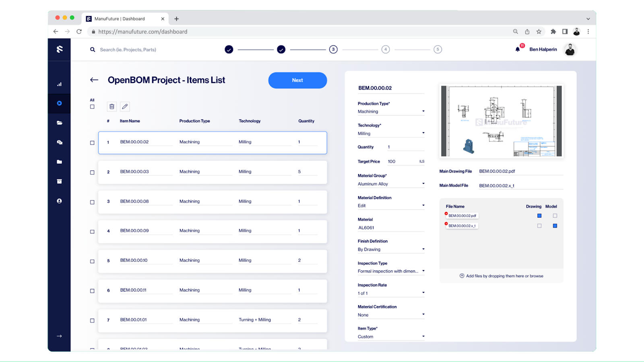Go back using the arrow beside project title

(x=94, y=80)
